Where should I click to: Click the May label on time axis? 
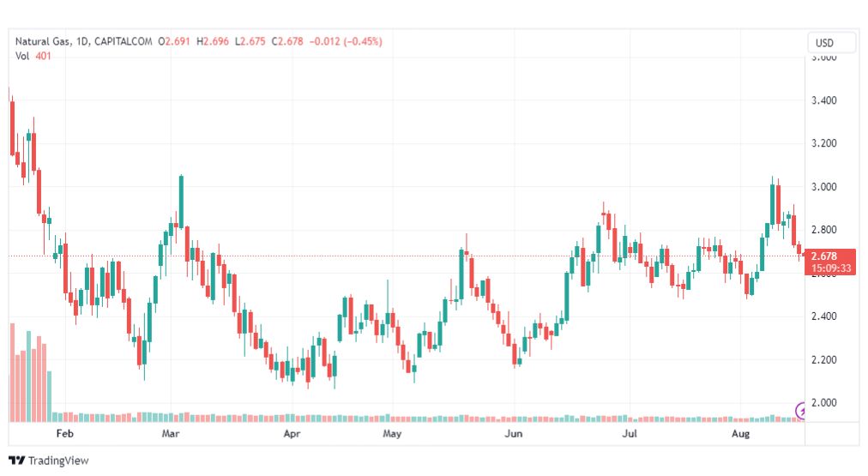pyautogui.click(x=392, y=433)
